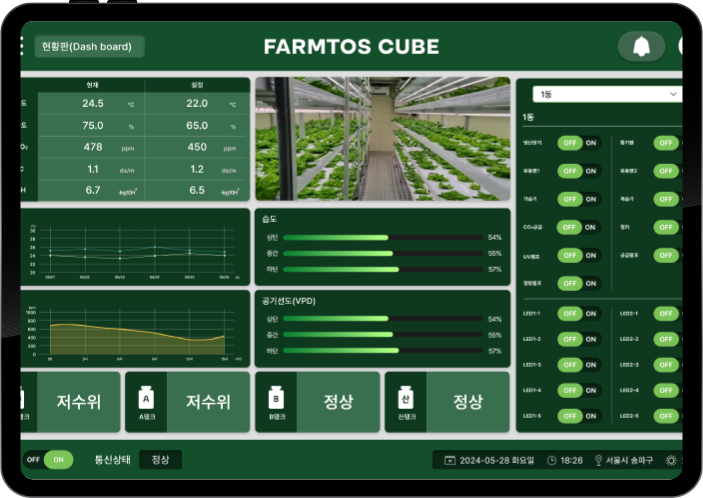The width and height of the screenshot is (703, 498).
Task: Click the FARMTOS CUBE title
Action: coord(352,47)
